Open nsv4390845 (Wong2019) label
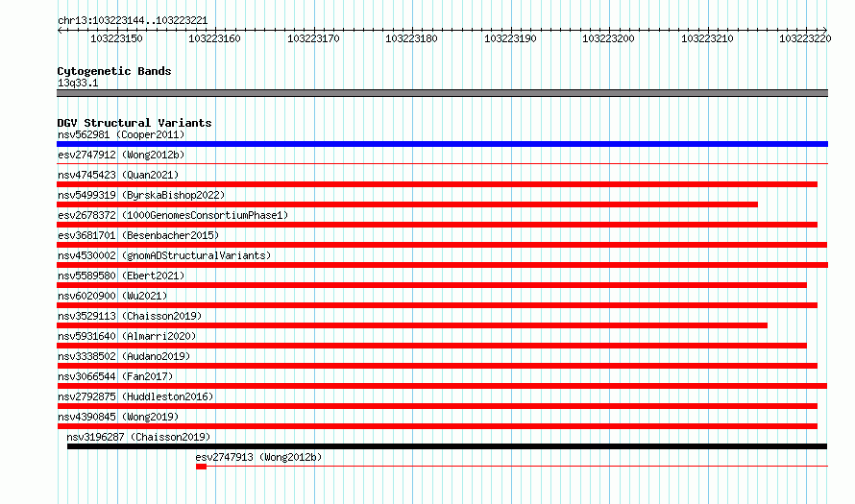The width and height of the screenshot is (855, 504). click(118, 417)
